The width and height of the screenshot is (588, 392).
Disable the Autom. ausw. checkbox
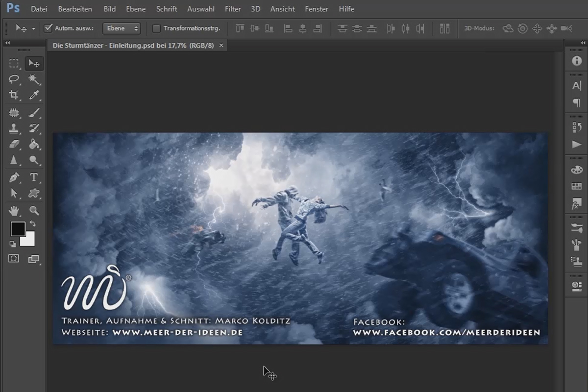point(48,28)
